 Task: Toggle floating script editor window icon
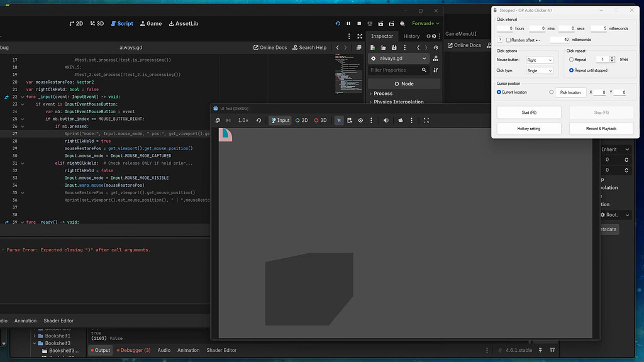click(x=358, y=48)
